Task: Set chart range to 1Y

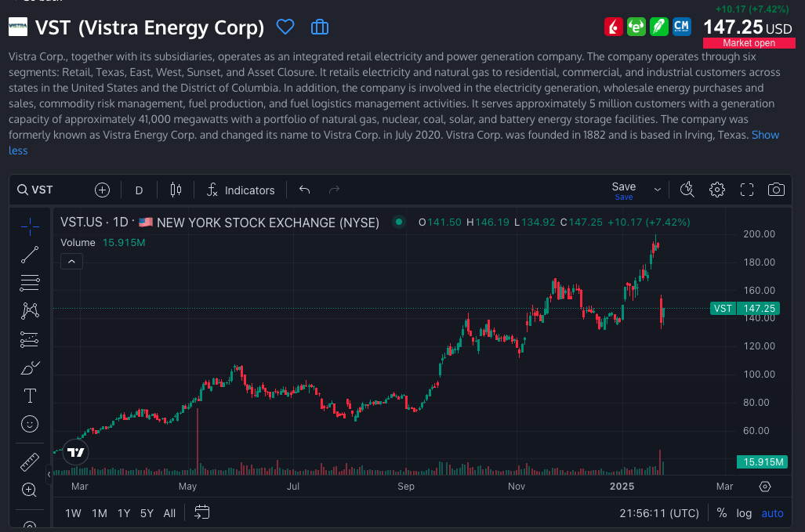Action: pyautogui.click(x=124, y=513)
